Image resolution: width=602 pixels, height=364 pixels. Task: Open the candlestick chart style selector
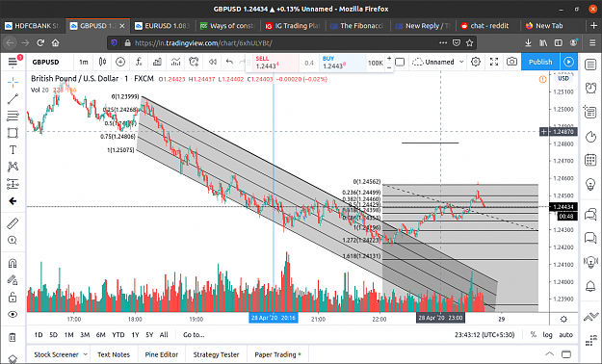pyautogui.click(x=102, y=62)
